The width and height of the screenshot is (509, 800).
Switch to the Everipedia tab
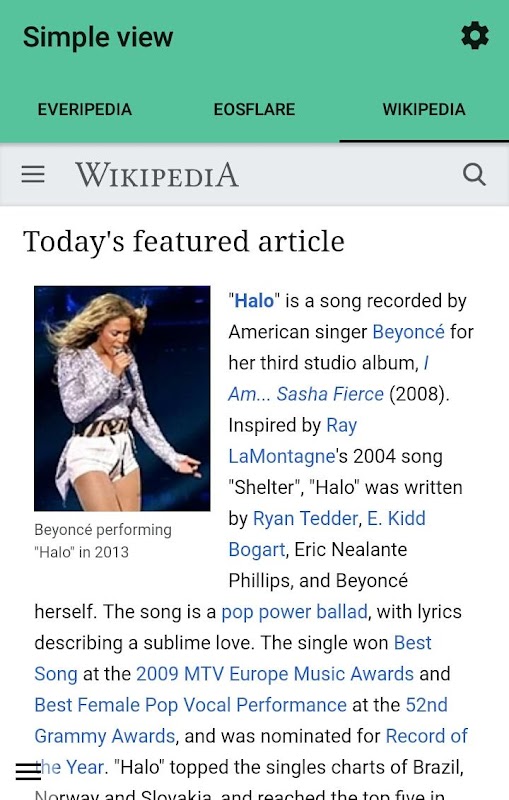tap(85, 109)
